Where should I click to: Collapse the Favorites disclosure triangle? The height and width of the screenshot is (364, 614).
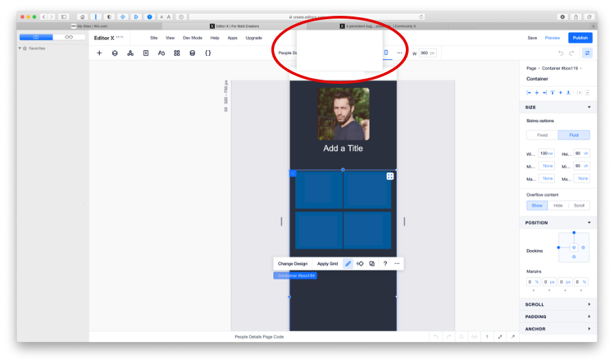pyautogui.click(x=20, y=48)
